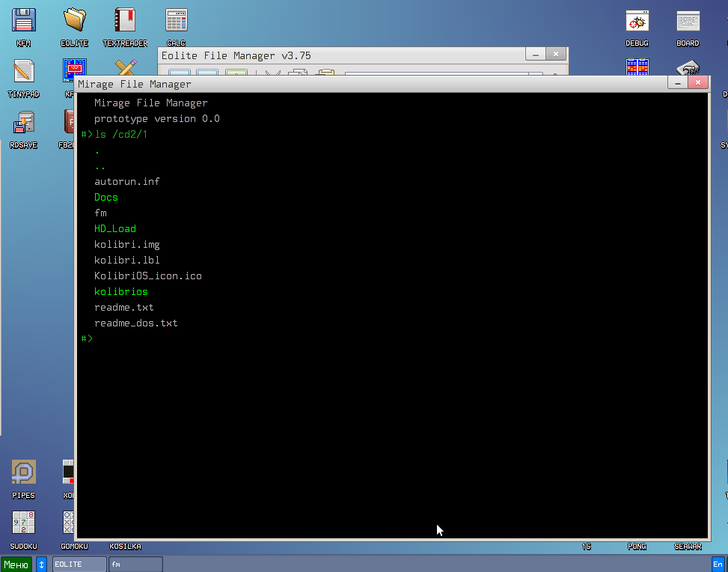Click the En keyboard language indicator
728x572 pixels.
click(718, 565)
